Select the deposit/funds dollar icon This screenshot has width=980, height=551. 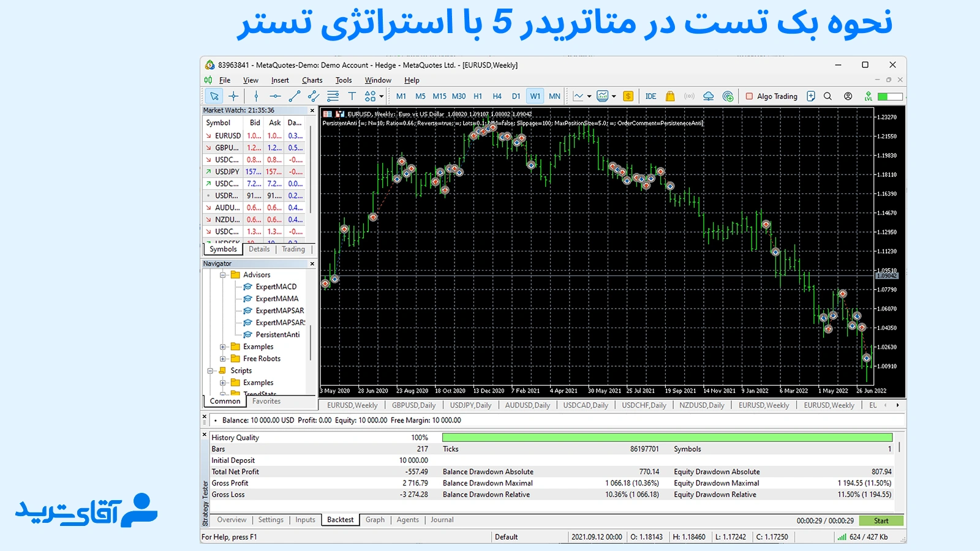coord(627,96)
